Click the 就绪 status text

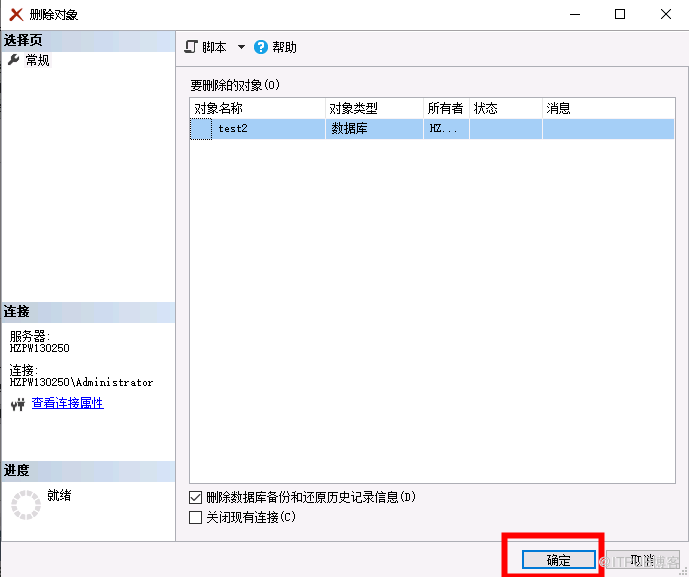(x=59, y=496)
